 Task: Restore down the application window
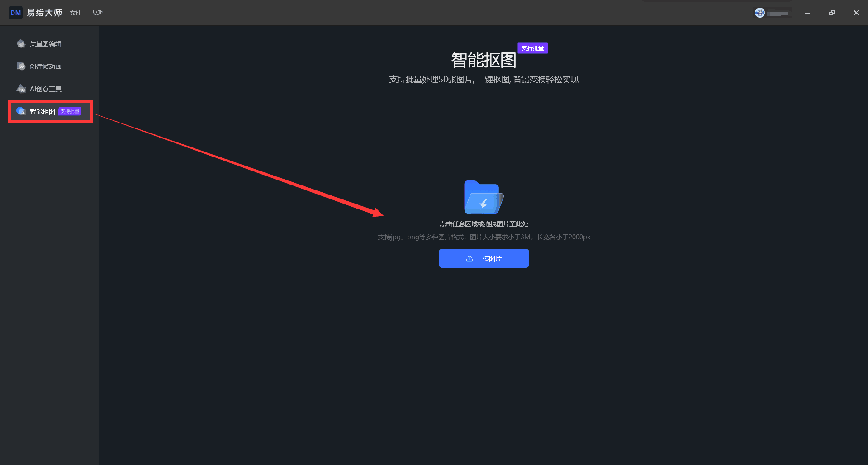[x=831, y=13]
